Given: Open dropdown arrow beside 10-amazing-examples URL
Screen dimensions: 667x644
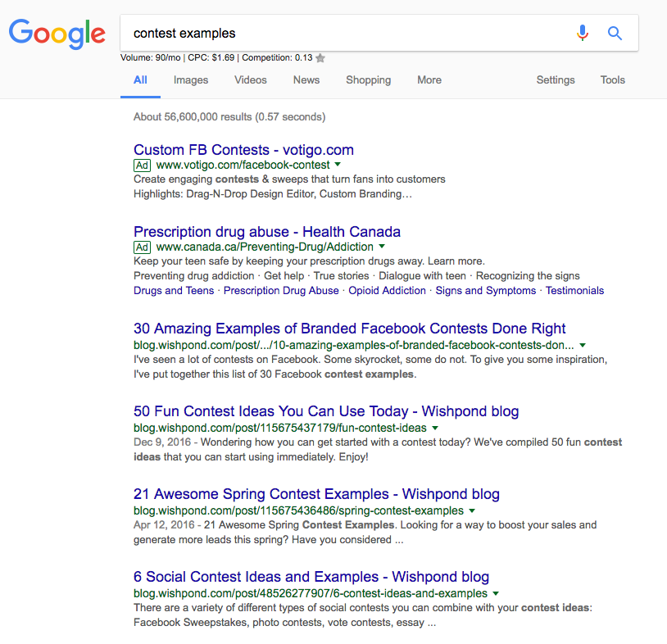Looking at the screenshot, I should pos(583,345).
